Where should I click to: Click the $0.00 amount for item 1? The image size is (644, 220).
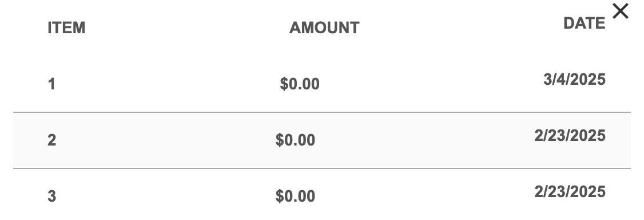click(x=300, y=84)
